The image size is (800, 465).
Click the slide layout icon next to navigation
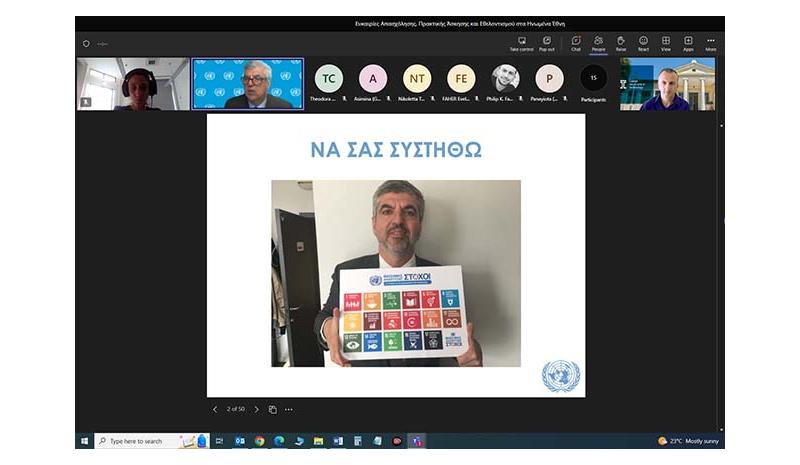(273, 409)
